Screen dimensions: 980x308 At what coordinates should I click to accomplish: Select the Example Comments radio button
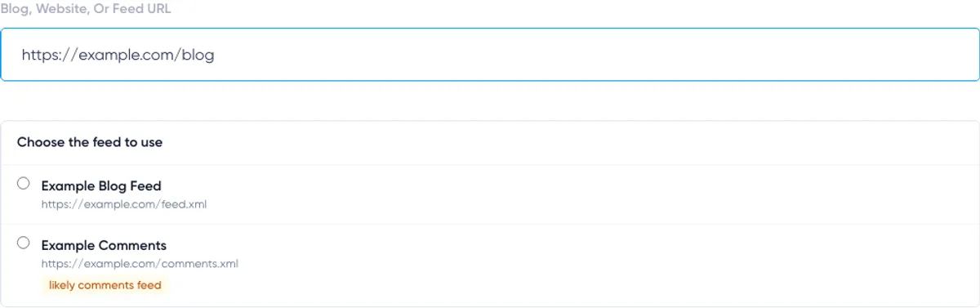[23, 243]
